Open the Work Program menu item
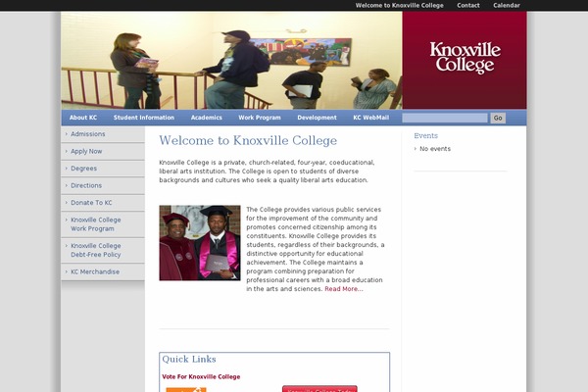 pos(260,118)
